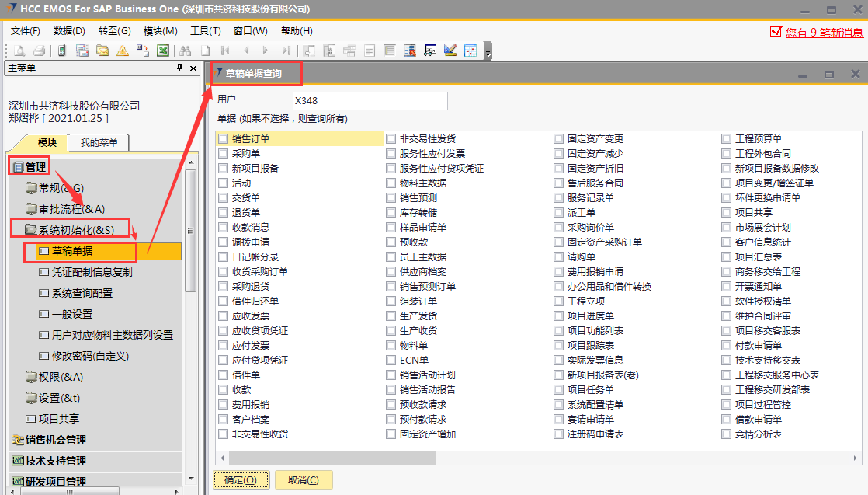Tick the 销售订单 checkbox
Image resolution: width=868 pixels, height=495 pixels.
224,139
